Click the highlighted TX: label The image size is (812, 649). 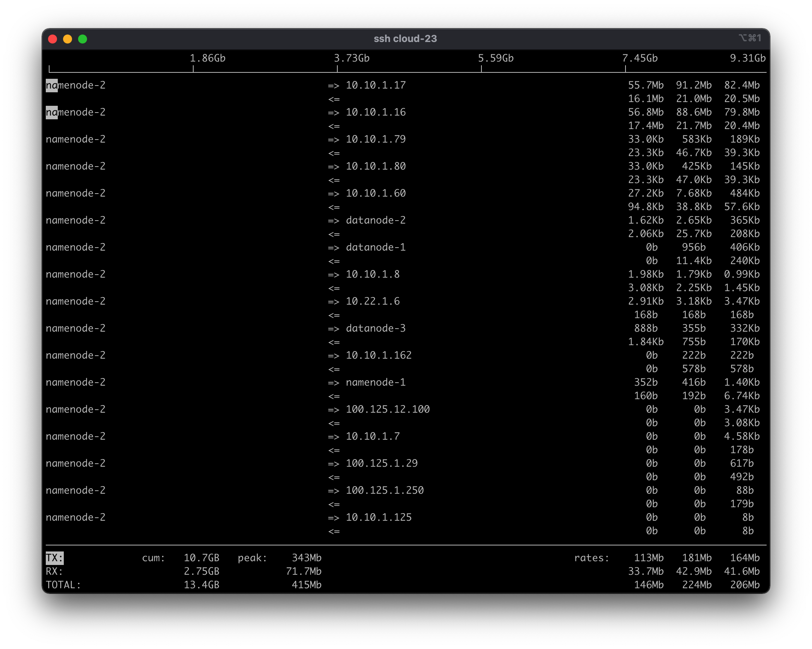[55, 557]
